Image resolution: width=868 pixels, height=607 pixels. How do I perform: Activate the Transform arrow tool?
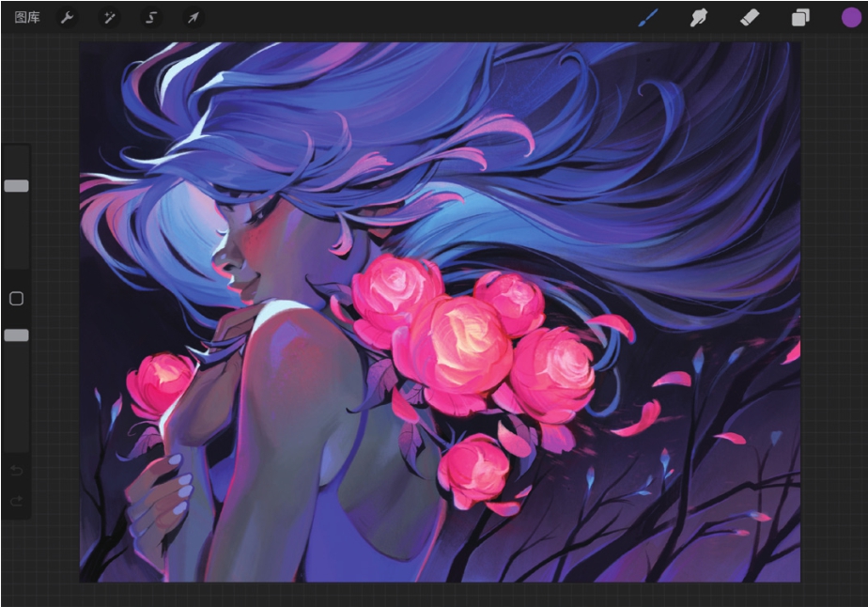[x=193, y=18]
